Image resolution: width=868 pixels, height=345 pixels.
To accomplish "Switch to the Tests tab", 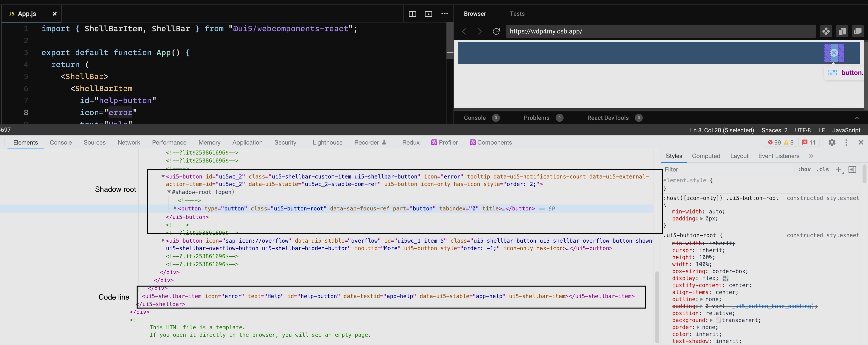I will click(x=517, y=14).
